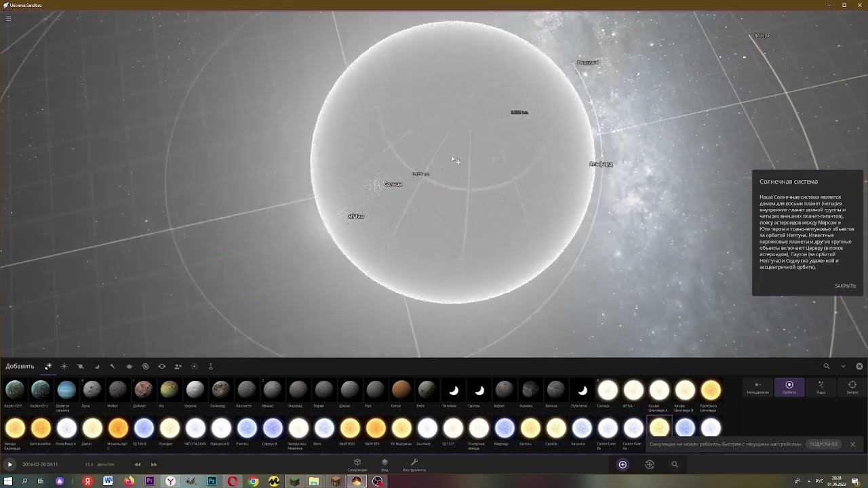Pick the Бетельгейзе star thumbnail
The height and width of the screenshot is (488, 868).
point(41,428)
